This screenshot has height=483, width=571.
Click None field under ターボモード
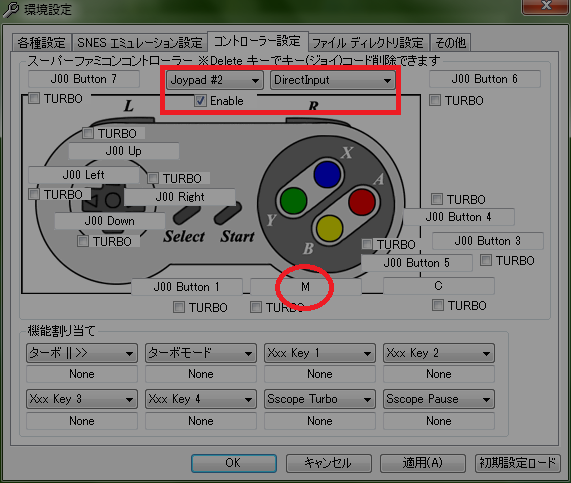(201, 374)
